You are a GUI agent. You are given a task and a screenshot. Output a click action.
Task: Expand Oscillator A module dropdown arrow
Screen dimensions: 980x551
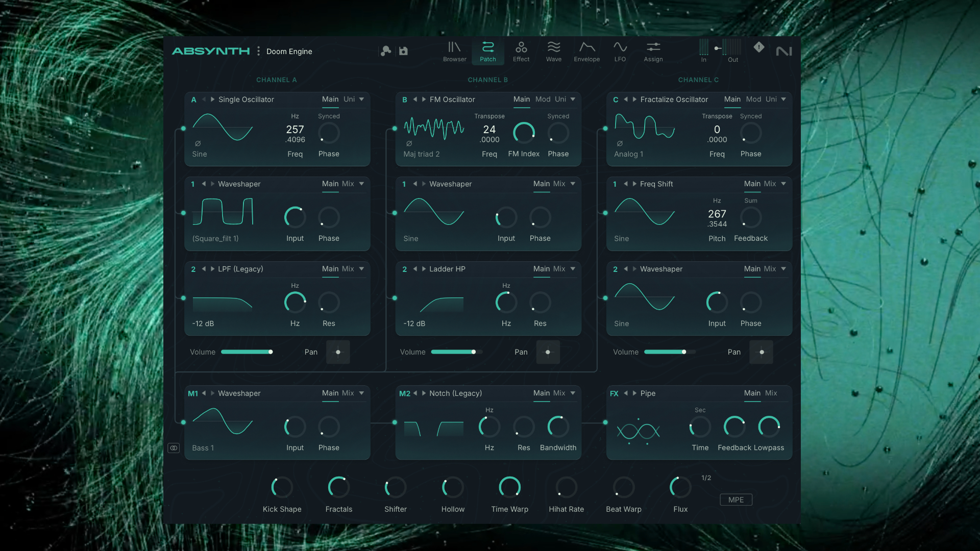(x=361, y=99)
